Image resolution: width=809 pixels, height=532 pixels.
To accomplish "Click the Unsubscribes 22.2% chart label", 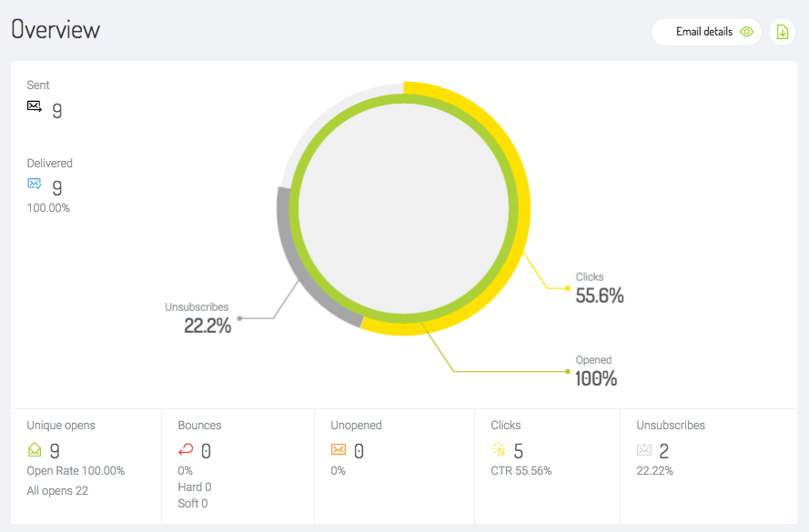I will click(x=197, y=318).
